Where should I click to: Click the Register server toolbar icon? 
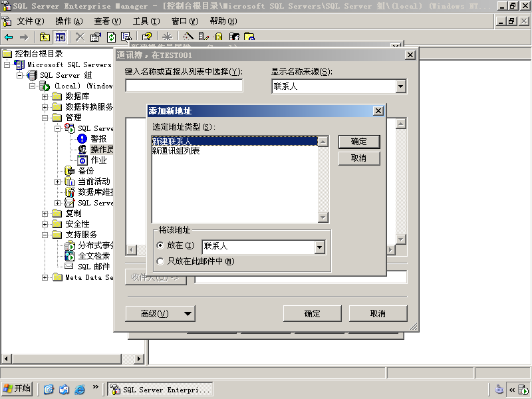tap(203, 37)
